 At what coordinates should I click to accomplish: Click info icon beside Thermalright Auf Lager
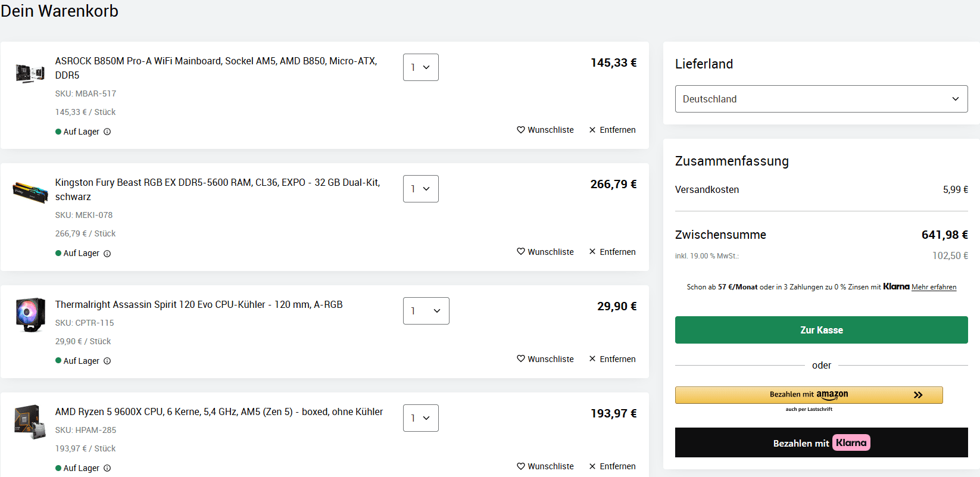tap(107, 361)
